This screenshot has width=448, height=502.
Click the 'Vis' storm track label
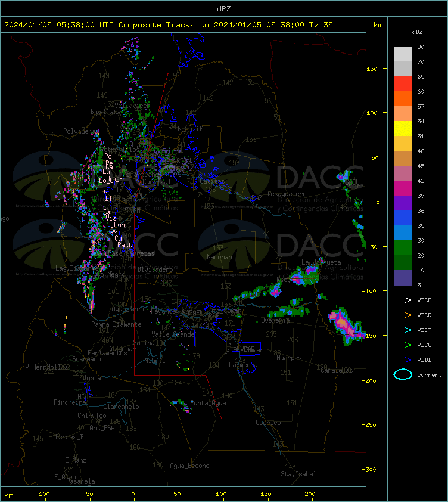[x=111, y=218]
